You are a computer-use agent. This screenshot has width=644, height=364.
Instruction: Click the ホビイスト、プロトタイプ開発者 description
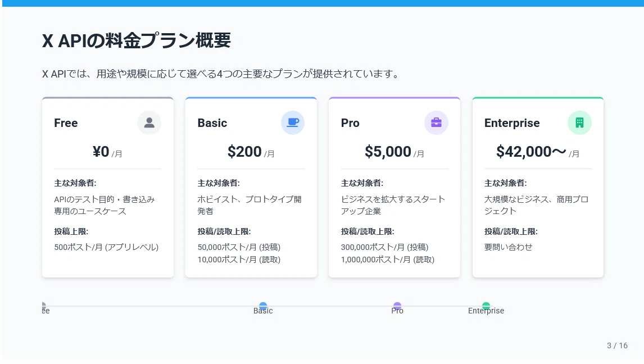pos(250,205)
